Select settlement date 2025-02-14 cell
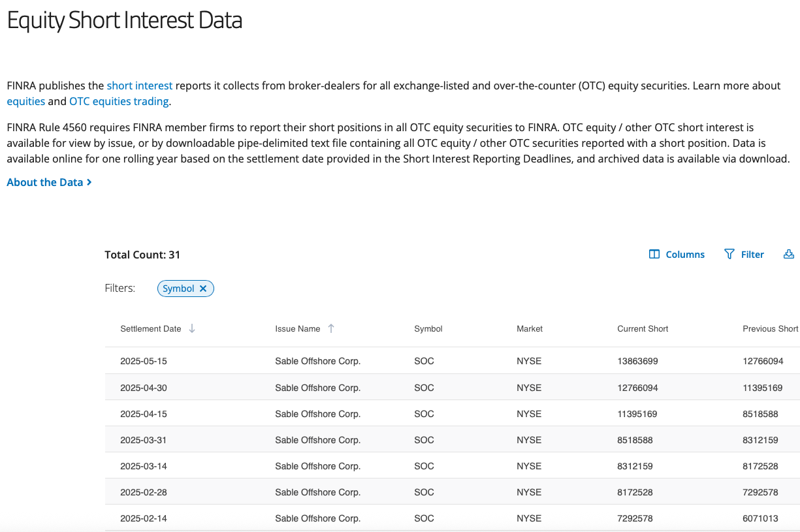 (x=144, y=518)
